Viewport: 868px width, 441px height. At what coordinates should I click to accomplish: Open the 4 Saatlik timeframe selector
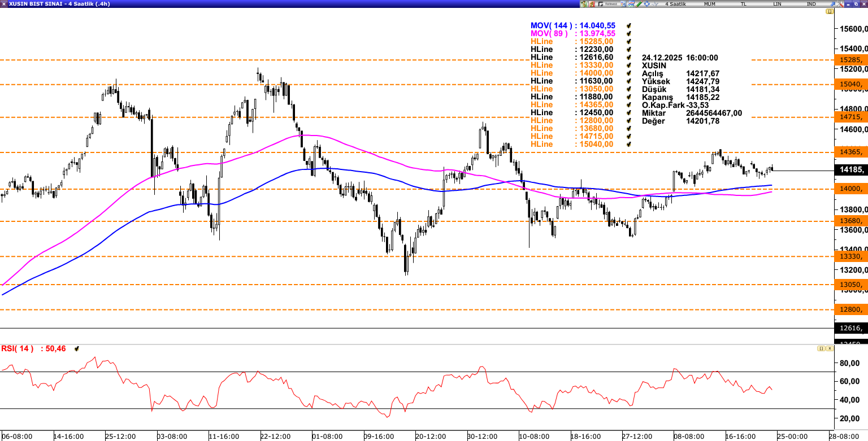[675, 4]
